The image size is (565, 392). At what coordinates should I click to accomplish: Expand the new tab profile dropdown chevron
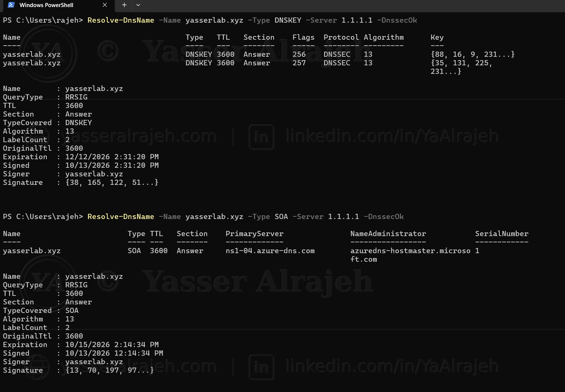click(138, 5)
